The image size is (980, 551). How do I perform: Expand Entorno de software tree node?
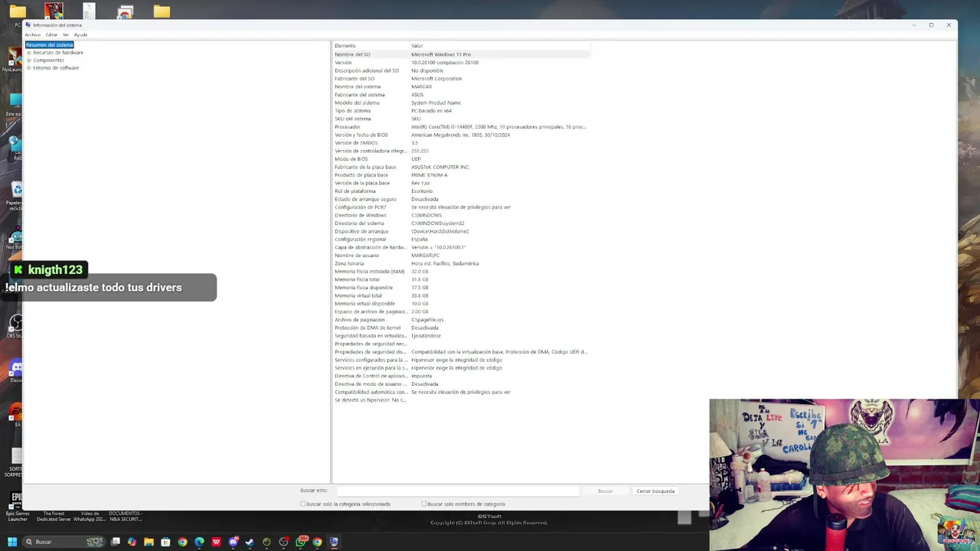29,68
